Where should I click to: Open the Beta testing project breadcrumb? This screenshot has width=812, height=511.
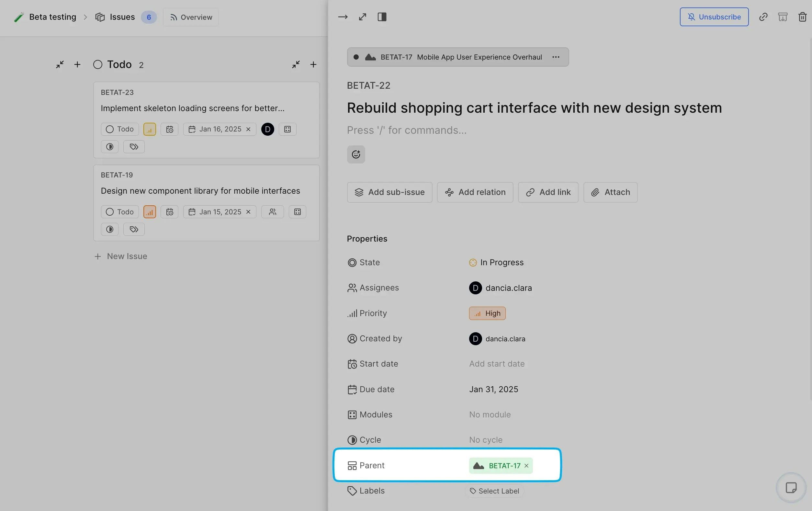[52, 17]
